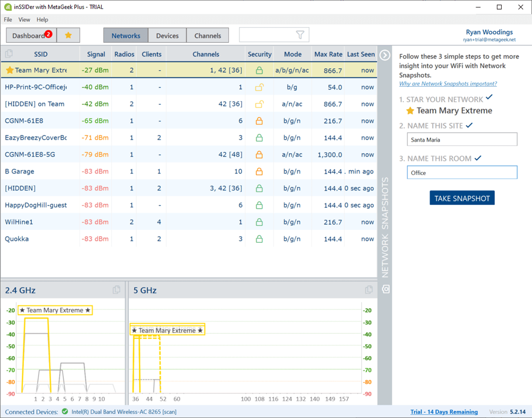Open the File menu

pos(8,20)
